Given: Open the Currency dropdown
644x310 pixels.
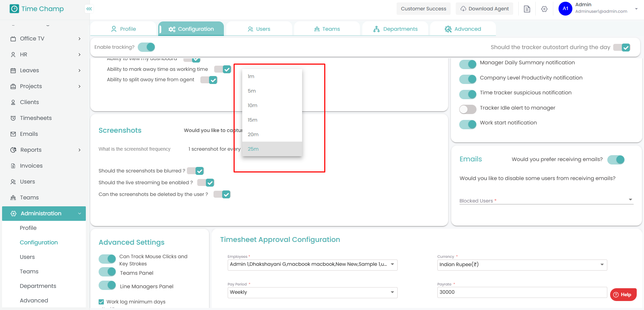Looking at the screenshot, I should (522, 265).
